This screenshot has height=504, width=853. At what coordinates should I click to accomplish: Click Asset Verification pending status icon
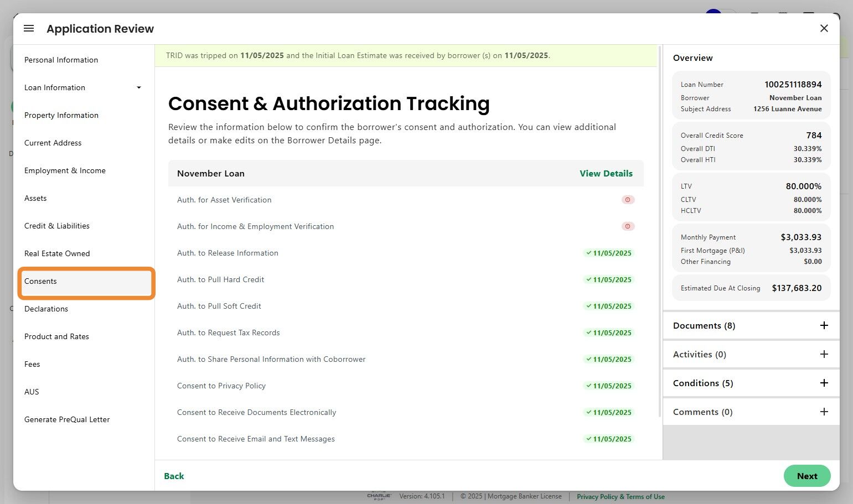point(628,200)
